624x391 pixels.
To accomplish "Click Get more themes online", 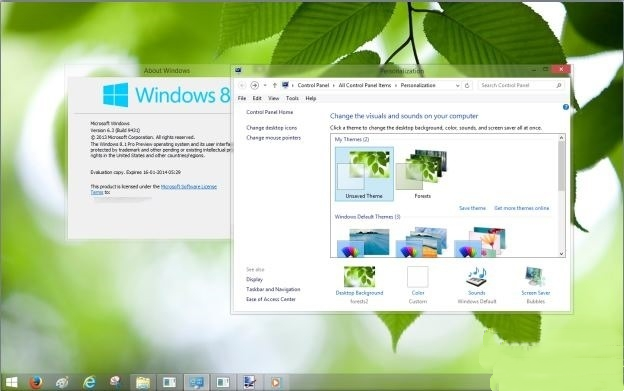I will coord(521,208).
